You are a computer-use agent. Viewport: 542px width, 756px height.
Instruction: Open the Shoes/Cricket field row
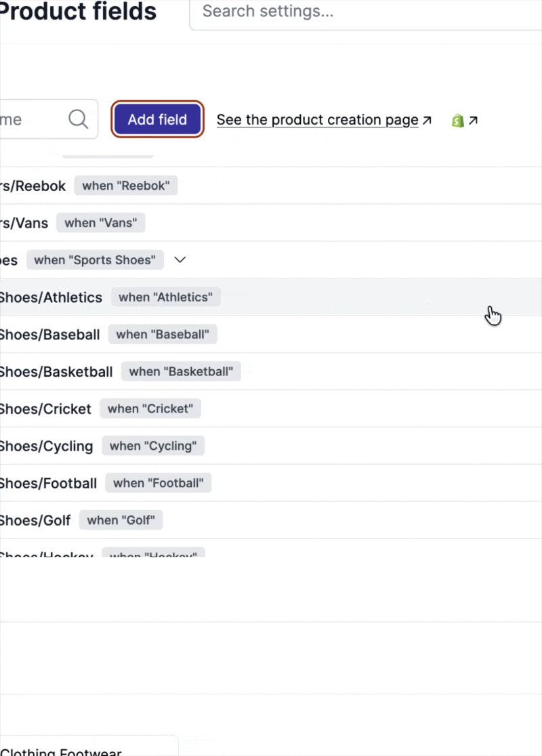[x=271, y=408]
